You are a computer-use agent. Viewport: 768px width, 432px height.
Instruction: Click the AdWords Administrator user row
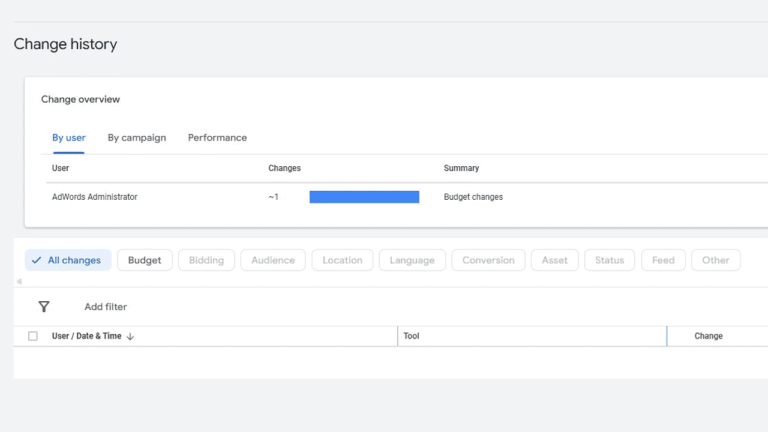click(95, 197)
